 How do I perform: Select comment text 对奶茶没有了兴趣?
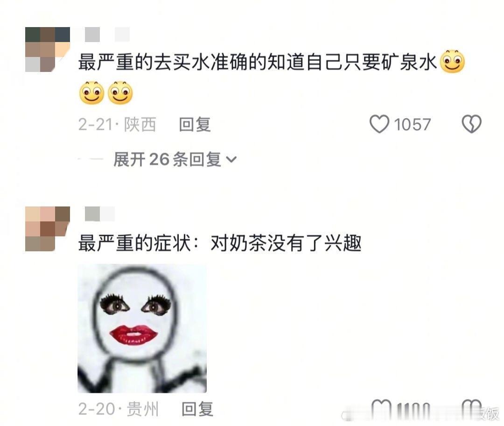pos(286,243)
